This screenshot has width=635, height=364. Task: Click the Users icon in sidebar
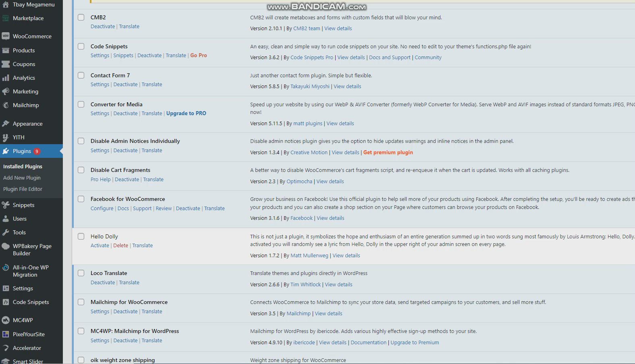[x=6, y=219]
